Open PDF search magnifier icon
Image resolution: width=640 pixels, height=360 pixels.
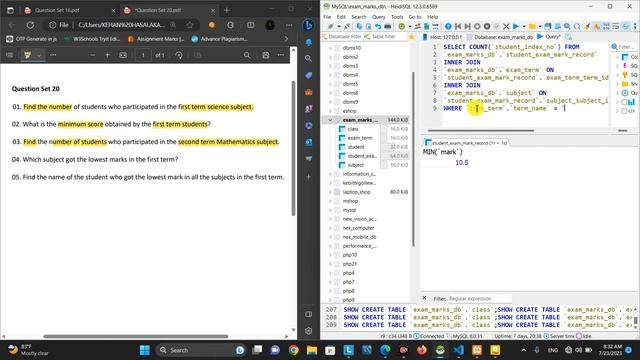pos(247,55)
